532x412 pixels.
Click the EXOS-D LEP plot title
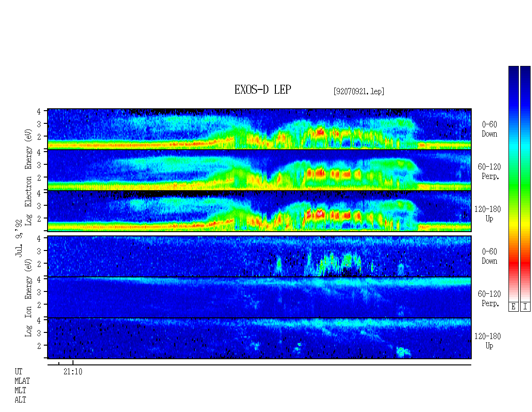[x=263, y=89]
